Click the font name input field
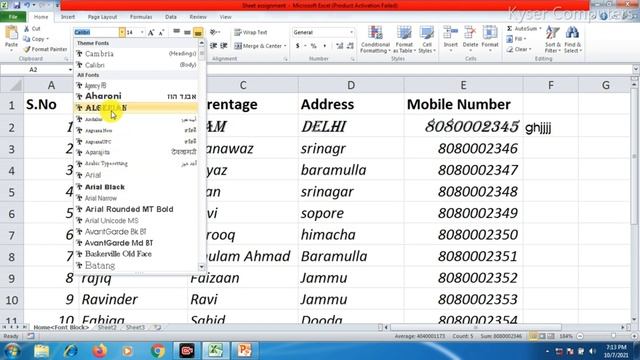 96,32
